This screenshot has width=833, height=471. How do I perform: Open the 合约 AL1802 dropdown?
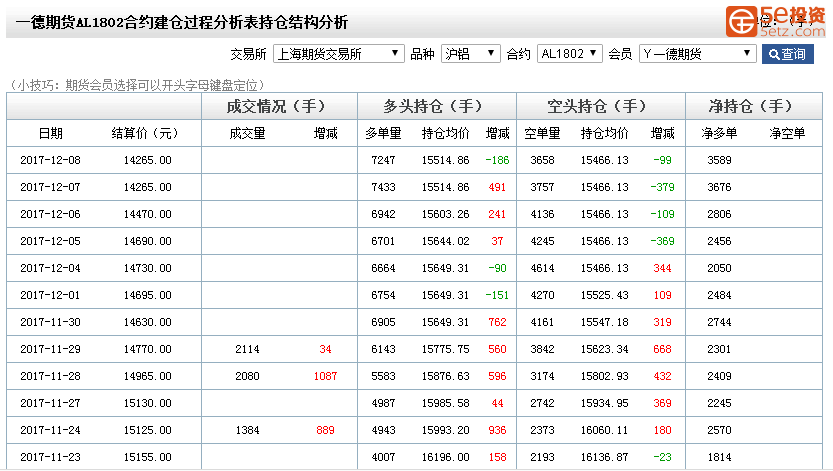pyautogui.click(x=570, y=54)
